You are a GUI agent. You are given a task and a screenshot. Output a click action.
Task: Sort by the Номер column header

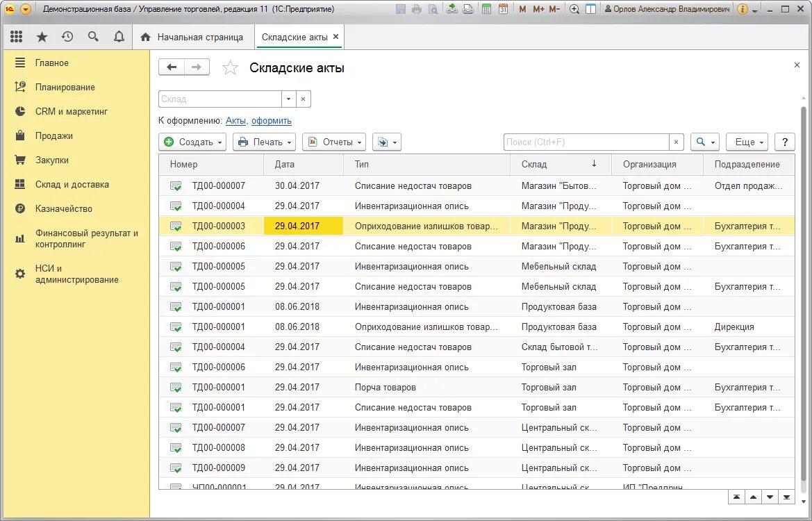pos(211,164)
